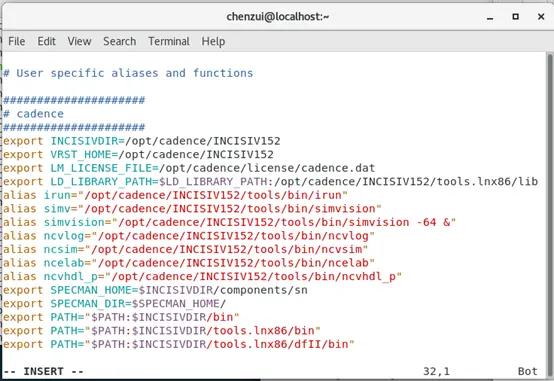Click the alias ncelab line

tap(189, 263)
